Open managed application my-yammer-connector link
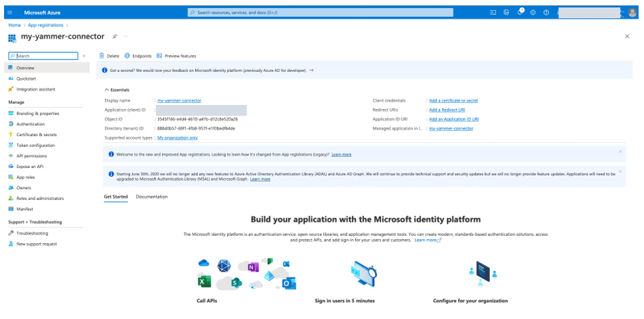This screenshot has width=644, height=319. point(451,129)
